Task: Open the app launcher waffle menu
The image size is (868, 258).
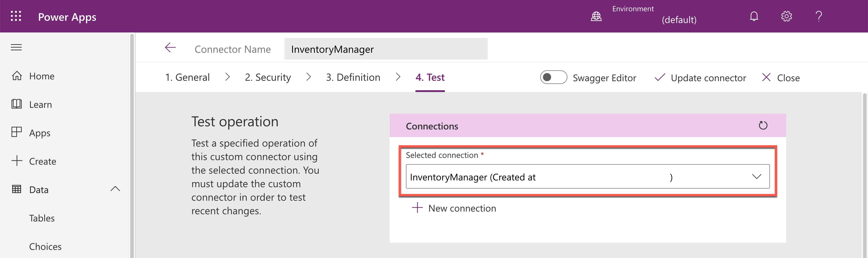Action: (x=16, y=16)
